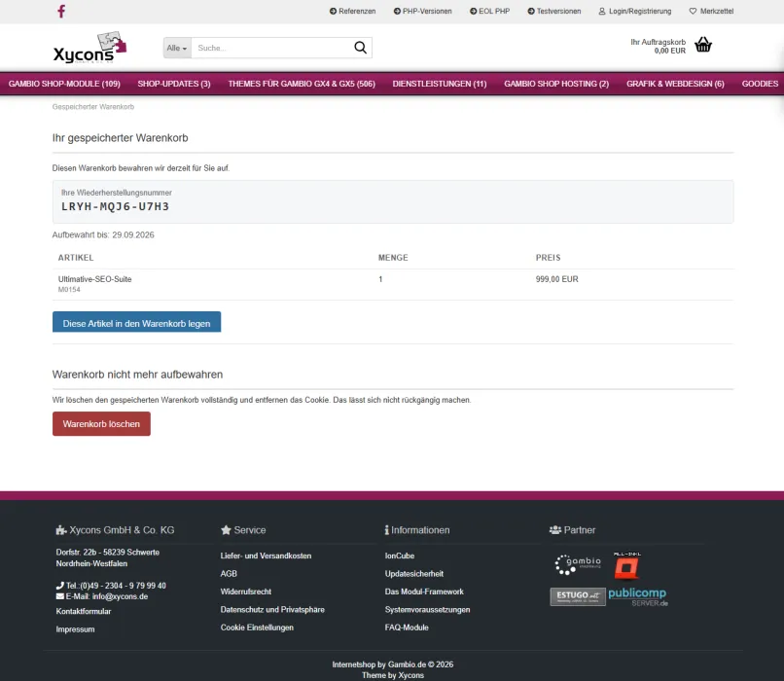
Task: Click the All-Inkl partner logo
Action: click(x=627, y=565)
